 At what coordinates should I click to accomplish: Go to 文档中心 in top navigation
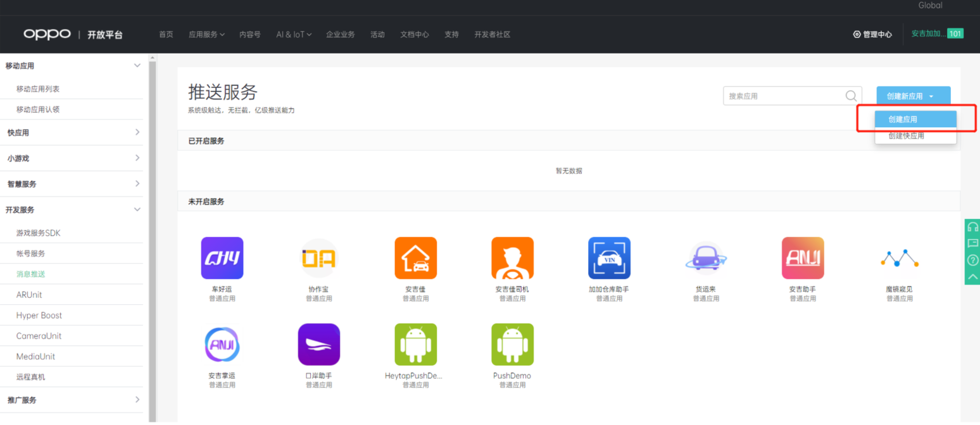click(414, 35)
